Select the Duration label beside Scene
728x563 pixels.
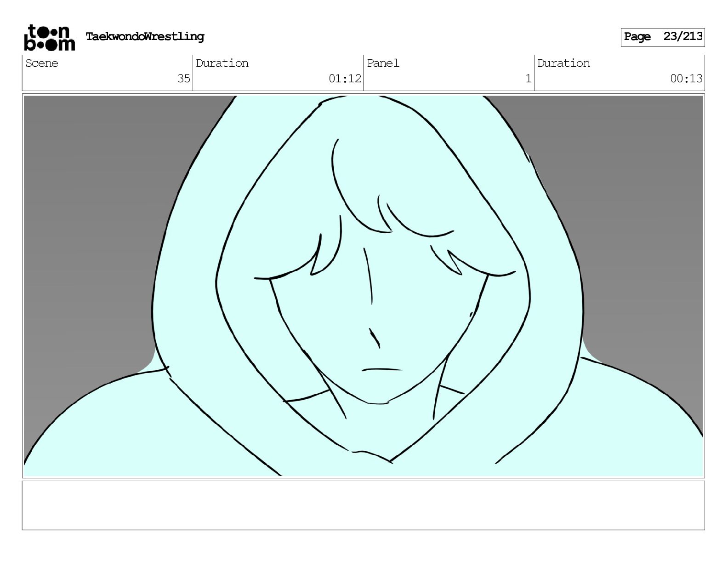[222, 63]
